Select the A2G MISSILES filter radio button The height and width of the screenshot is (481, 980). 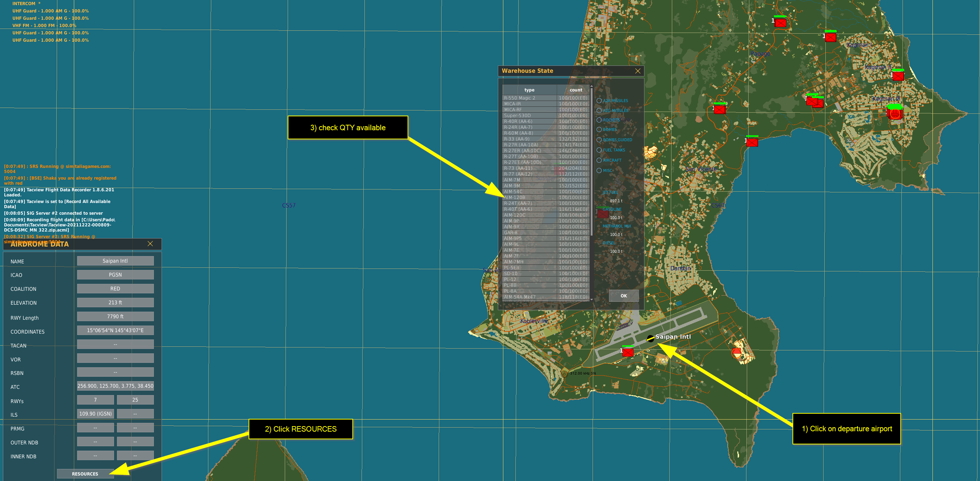599,110
